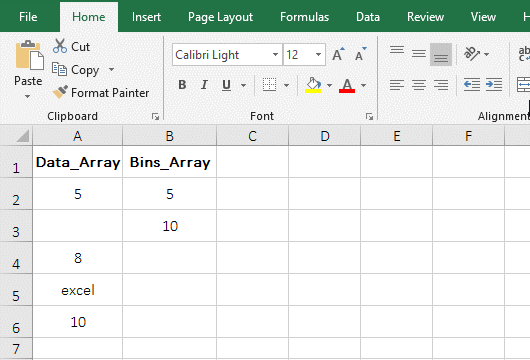The height and width of the screenshot is (360, 530).
Task: Click Decrease Indent icon
Action: click(x=472, y=85)
